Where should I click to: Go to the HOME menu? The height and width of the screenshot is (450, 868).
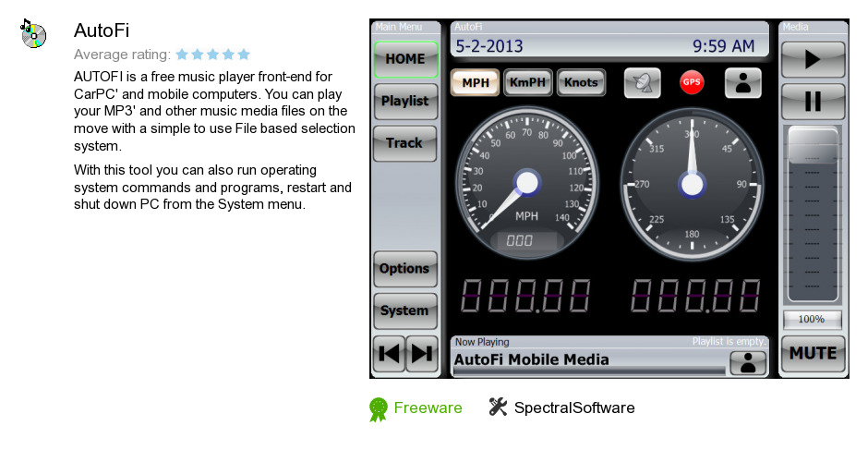click(x=405, y=59)
